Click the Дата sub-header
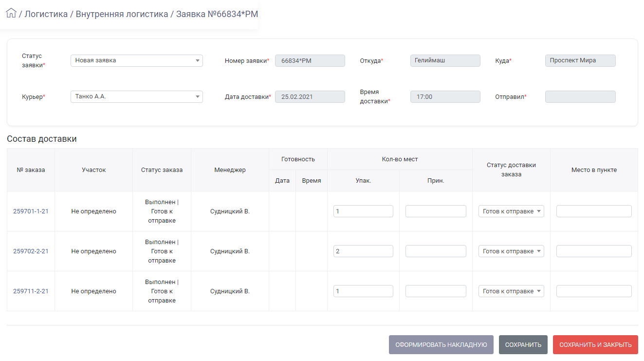 [x=282, y=181]
